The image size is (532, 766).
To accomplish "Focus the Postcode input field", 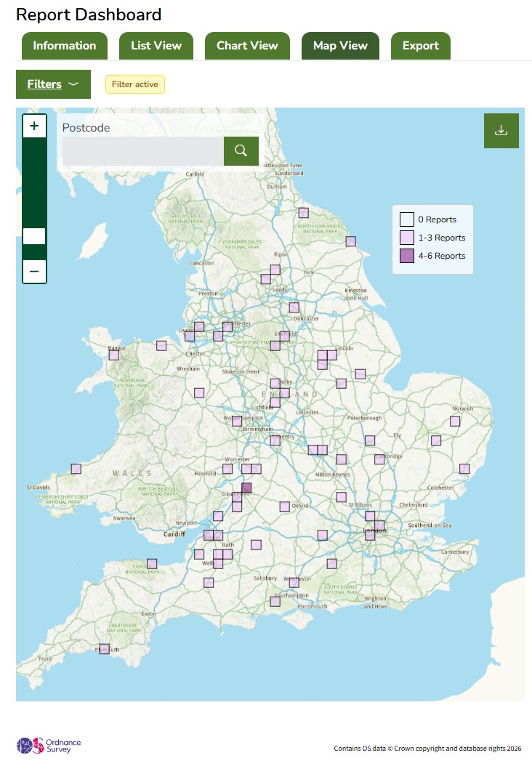I will coord(143,151).
